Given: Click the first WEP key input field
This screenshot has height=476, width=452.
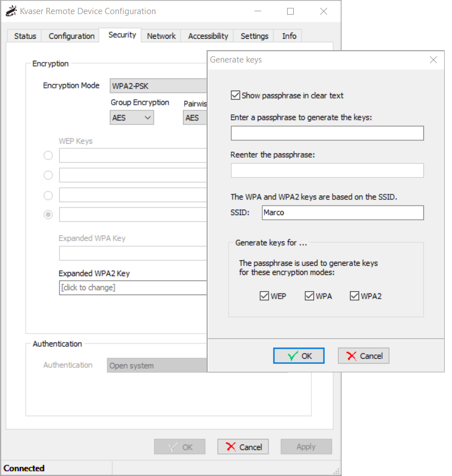Looking at the screenshot, I should [x=133, y=155].
